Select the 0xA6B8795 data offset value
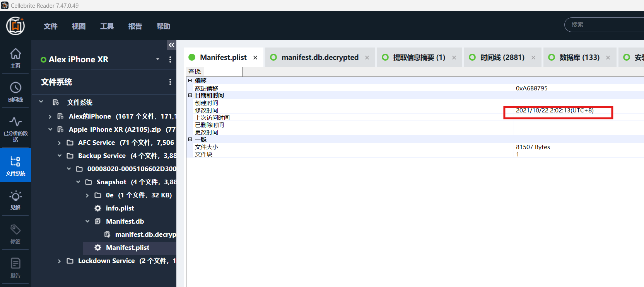The image size is (644, 287). point(532,88)
